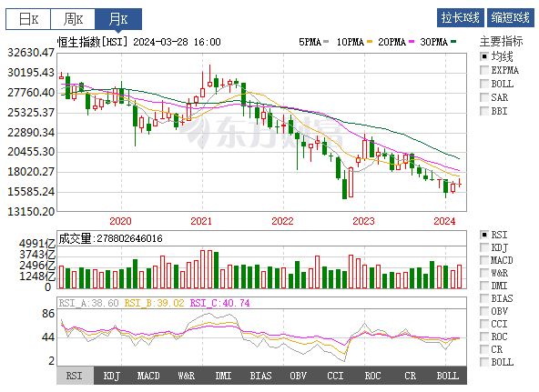Viewport: 539px width, 392px height.
Task: Click the 缩短K线 shorten button
Action: (511, 17)
